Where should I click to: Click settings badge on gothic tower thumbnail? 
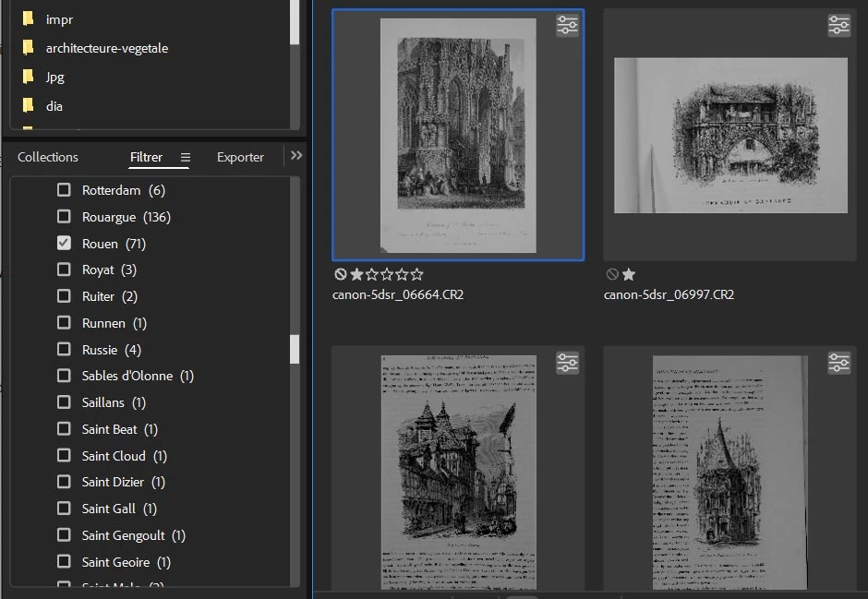tap(838, 364)
